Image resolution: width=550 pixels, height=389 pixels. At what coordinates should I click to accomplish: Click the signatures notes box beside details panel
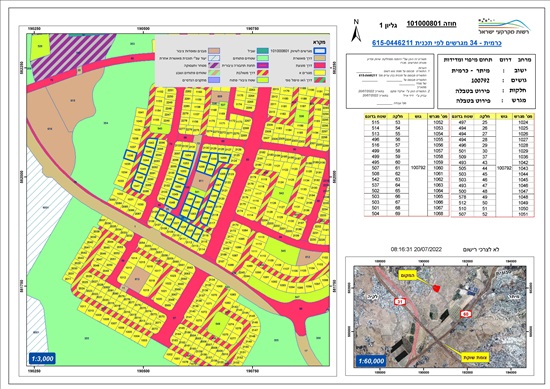click(x=390, y=81)
